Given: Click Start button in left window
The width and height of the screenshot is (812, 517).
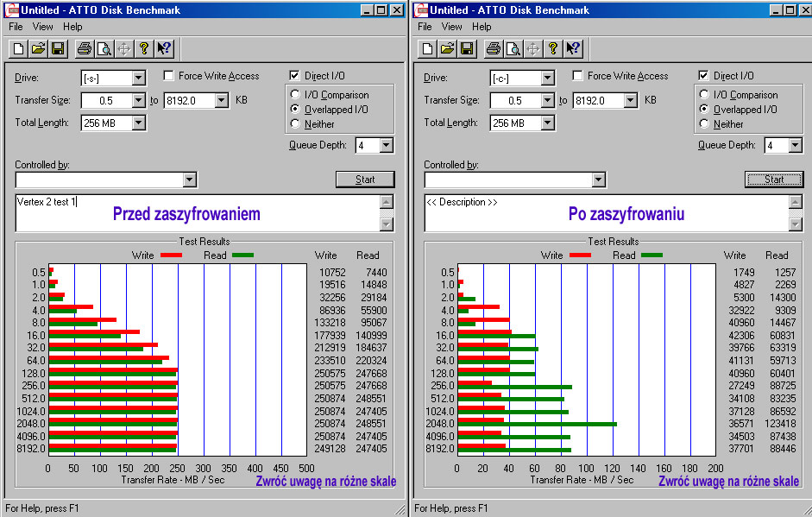Looking at the screenshot, I should tap(365, 180).
